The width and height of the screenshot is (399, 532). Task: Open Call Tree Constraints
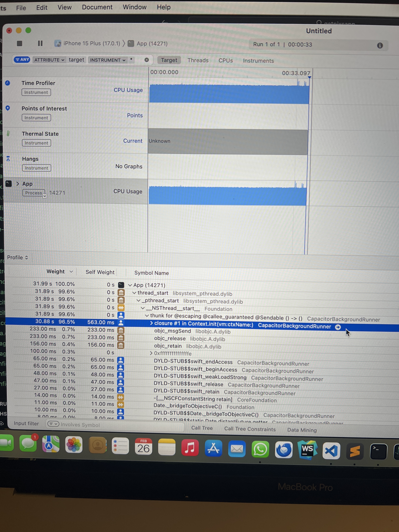pos(250,429)
